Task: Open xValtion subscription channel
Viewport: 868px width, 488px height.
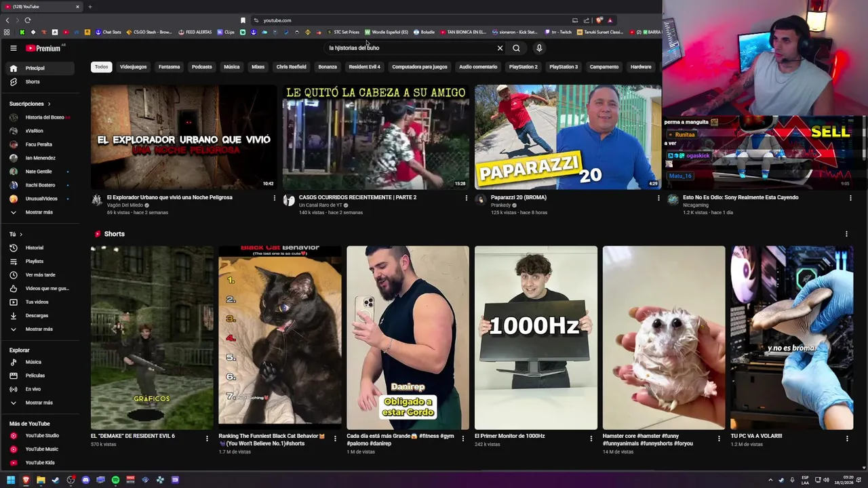Action: click(x=41, y=131)
